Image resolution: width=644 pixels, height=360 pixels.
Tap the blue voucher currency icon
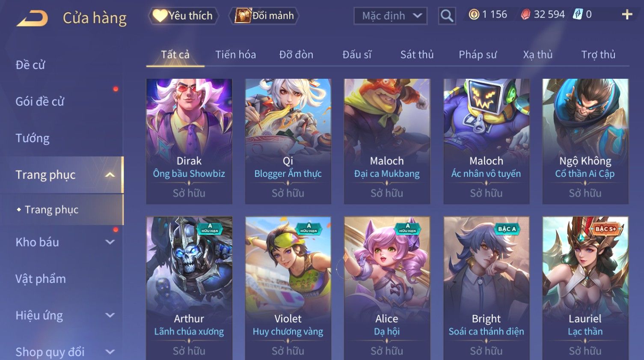578,14
